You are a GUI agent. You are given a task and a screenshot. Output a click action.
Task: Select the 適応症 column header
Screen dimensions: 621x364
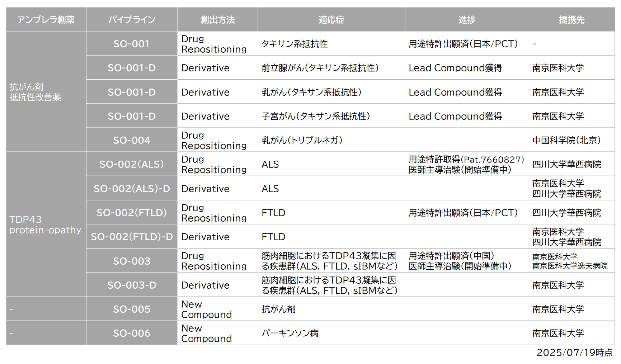pyautogui.click(x=331, y=20)
